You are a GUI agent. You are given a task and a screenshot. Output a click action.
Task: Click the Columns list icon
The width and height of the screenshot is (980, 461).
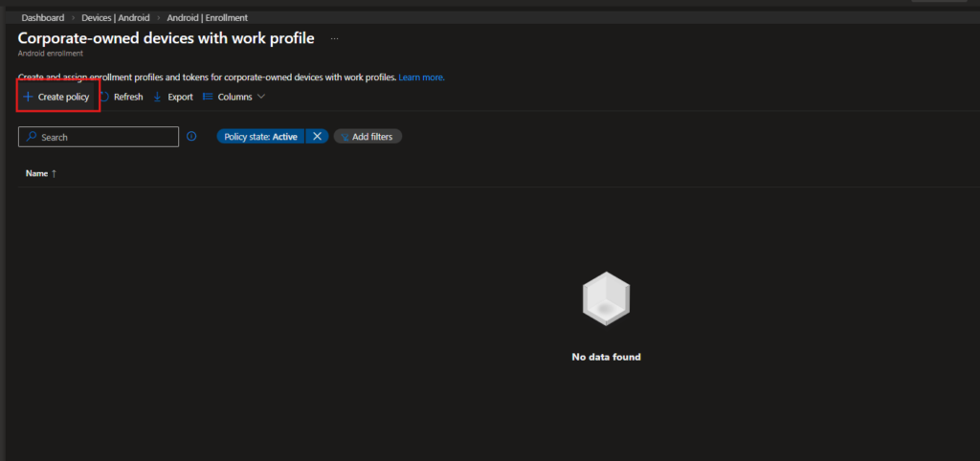[x=208, y=97]
